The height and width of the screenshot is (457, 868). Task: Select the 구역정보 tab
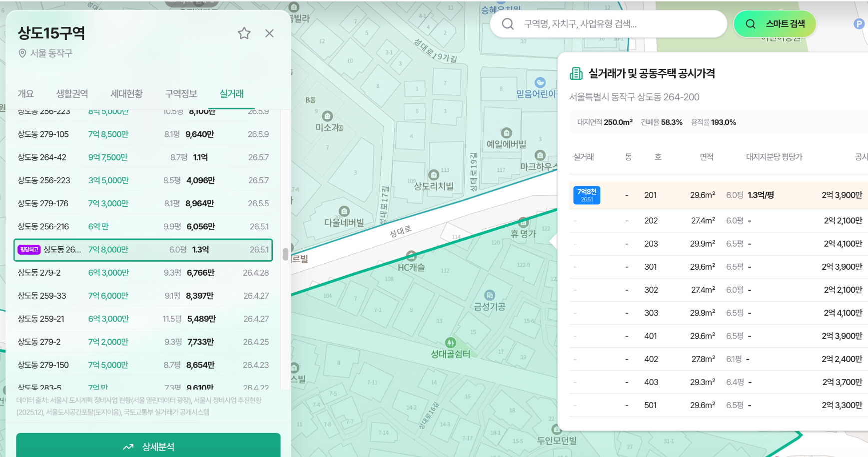click(x=181, y=93)
